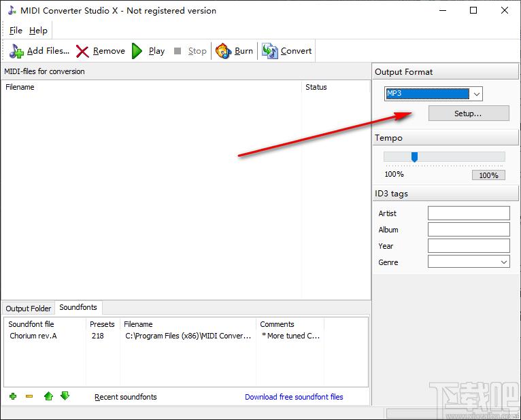This screenshot has width=521, height=420.
Task: Maximize the MIDI Converter Studio window
Action: (x=473, y=10)
